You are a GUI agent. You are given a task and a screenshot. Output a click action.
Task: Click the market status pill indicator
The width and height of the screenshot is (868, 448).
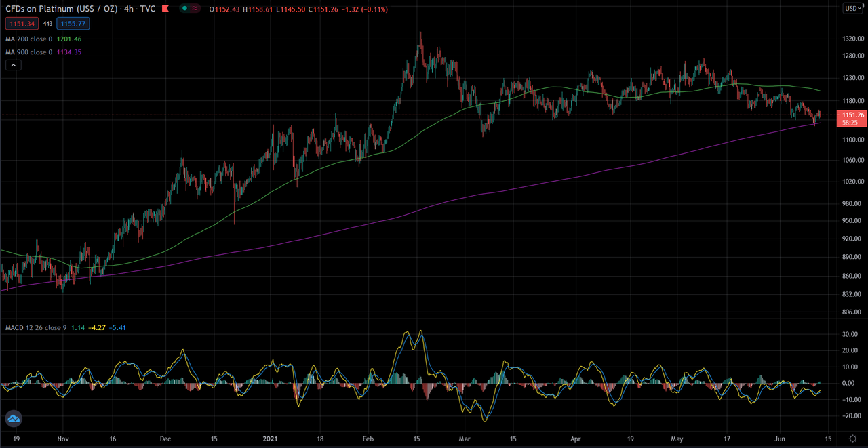(191, 8)
